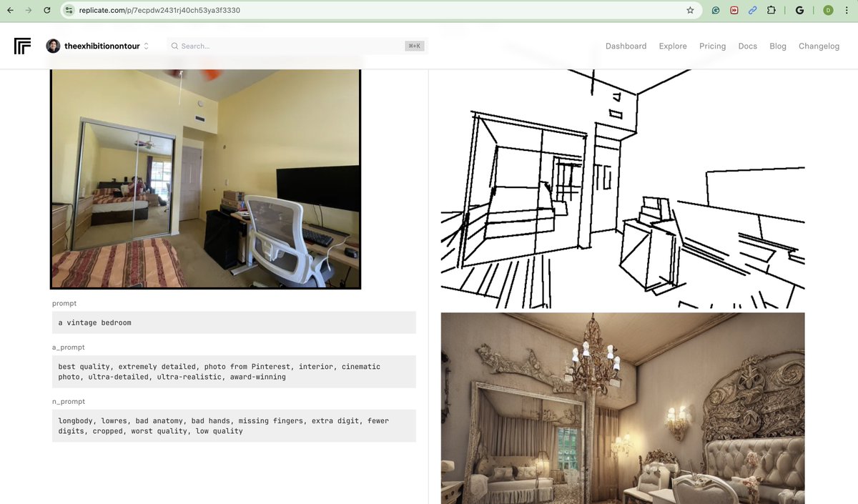This screenshot has width=858, height=504.
Task: Open the theexhibitionontour profile avatar
Action: click(x=53, y=46)
